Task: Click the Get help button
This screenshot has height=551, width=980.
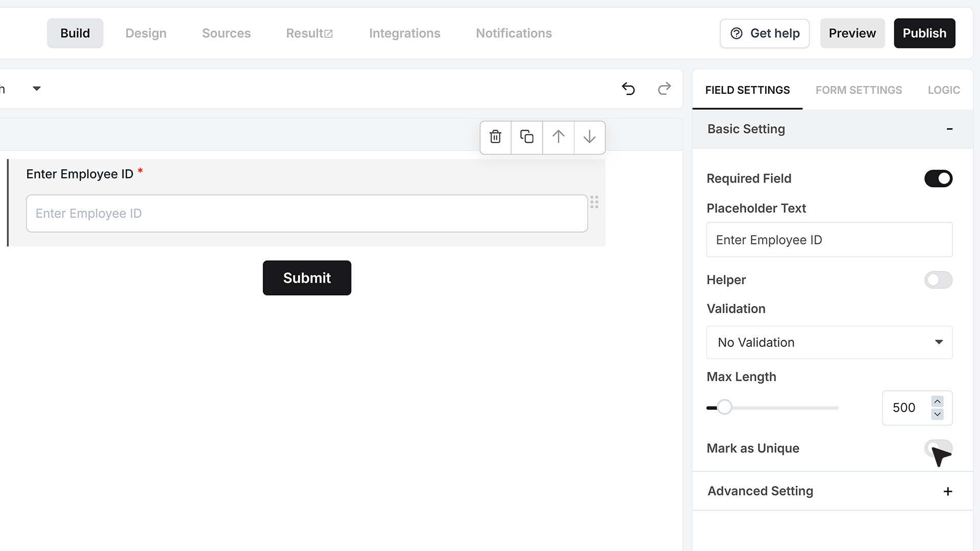Action: (765, 34)
